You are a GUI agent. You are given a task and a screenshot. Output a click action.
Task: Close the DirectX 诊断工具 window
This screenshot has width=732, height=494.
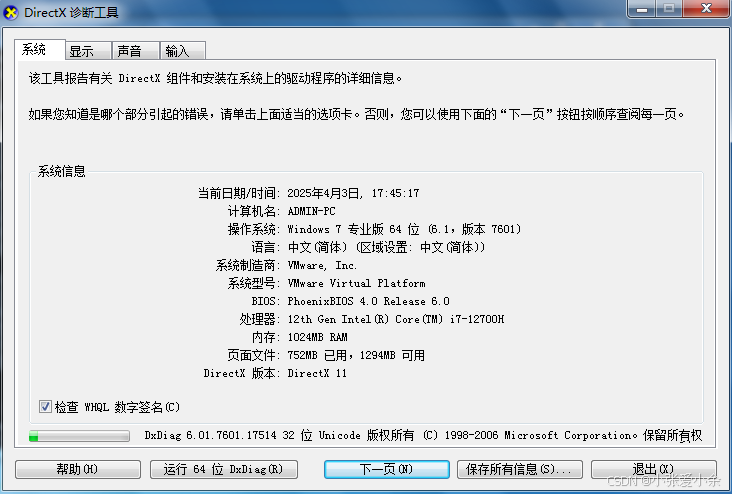(706, 8)
